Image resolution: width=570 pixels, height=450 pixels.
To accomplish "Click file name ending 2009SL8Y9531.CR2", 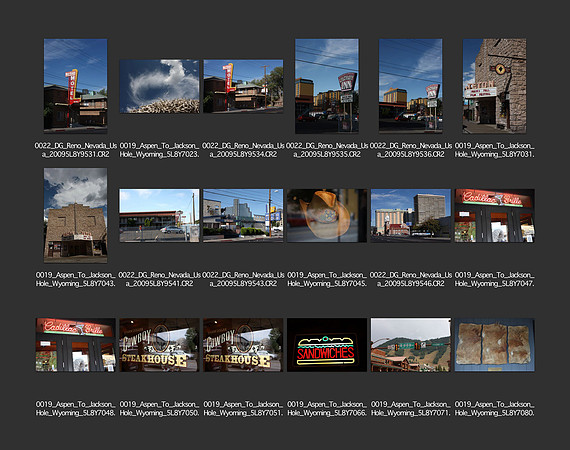I will click(76, 150).
